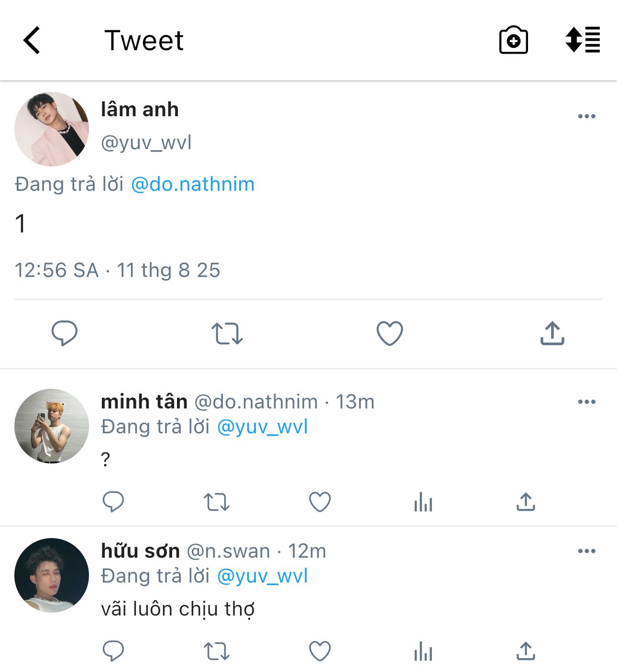View analytics for minh tân's reply
This screenshot has height=672, width=617.
pyautogui.click(x=423, y=502)
